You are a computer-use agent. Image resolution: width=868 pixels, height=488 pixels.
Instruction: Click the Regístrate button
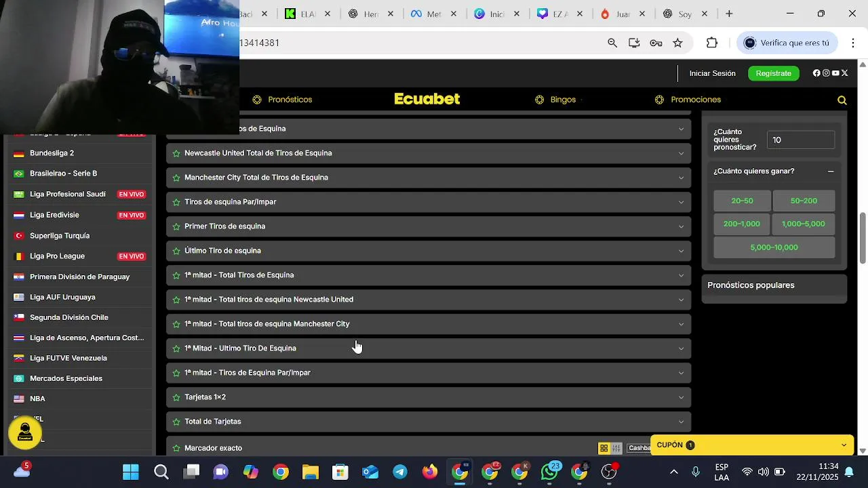pyautogui.click(x=774, y=73)
